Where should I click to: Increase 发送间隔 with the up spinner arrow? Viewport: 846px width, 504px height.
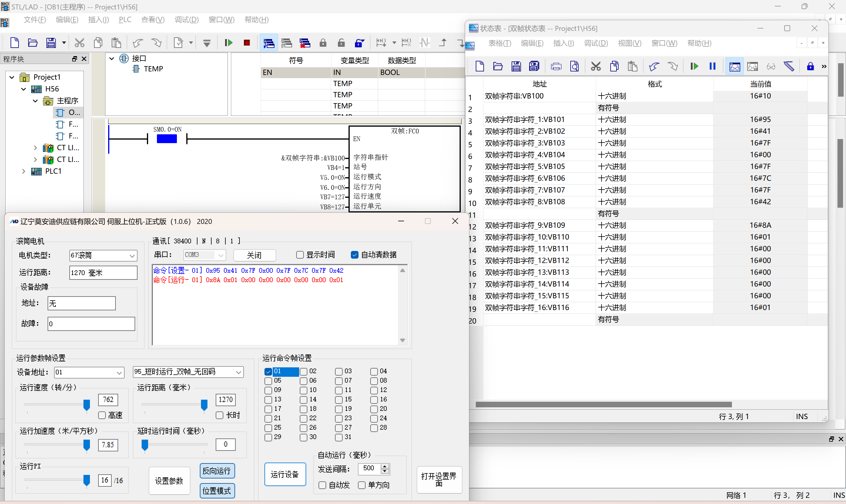tap(385, 466)
